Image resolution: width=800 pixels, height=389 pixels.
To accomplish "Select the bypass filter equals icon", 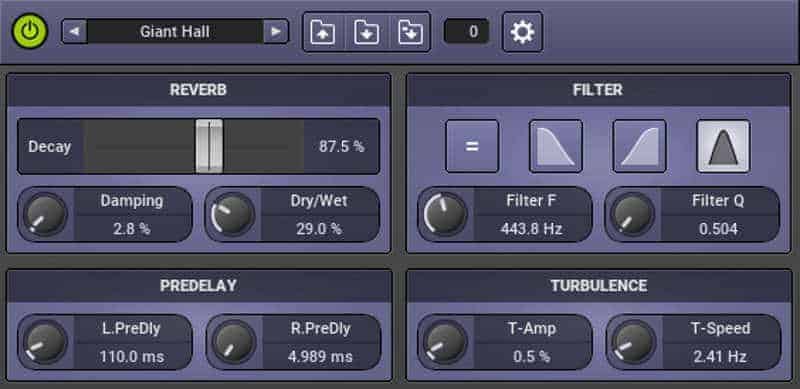I will click(x=472, y=146).
